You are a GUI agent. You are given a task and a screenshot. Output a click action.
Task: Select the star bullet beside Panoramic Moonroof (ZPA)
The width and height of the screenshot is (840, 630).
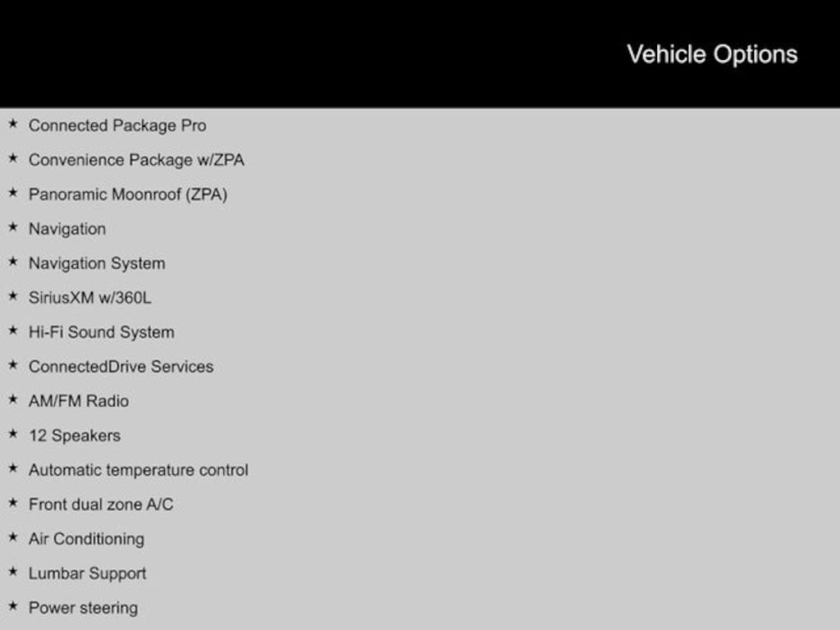[x=12, y=193]
